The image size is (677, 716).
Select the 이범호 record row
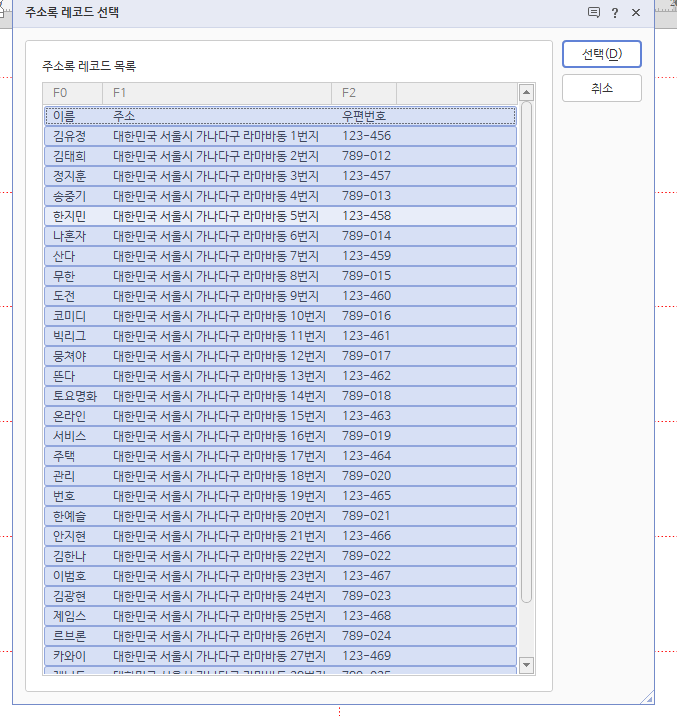(x=280, y=576)
